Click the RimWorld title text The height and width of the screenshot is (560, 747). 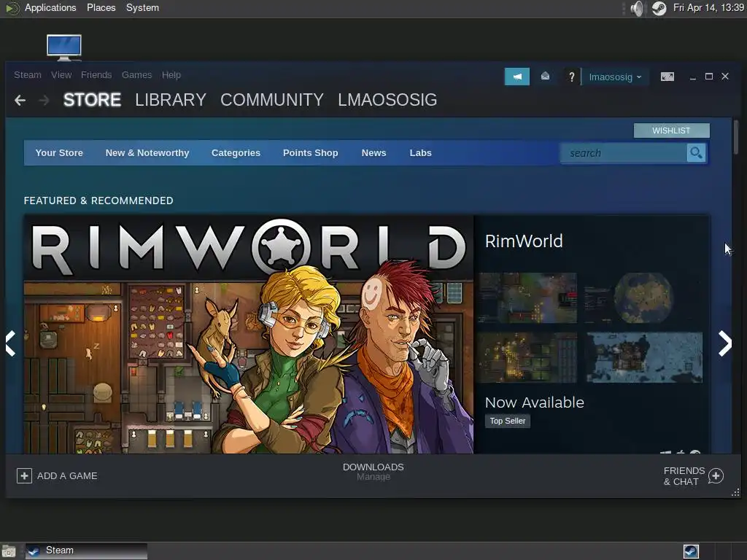click(x=524, y=241)
